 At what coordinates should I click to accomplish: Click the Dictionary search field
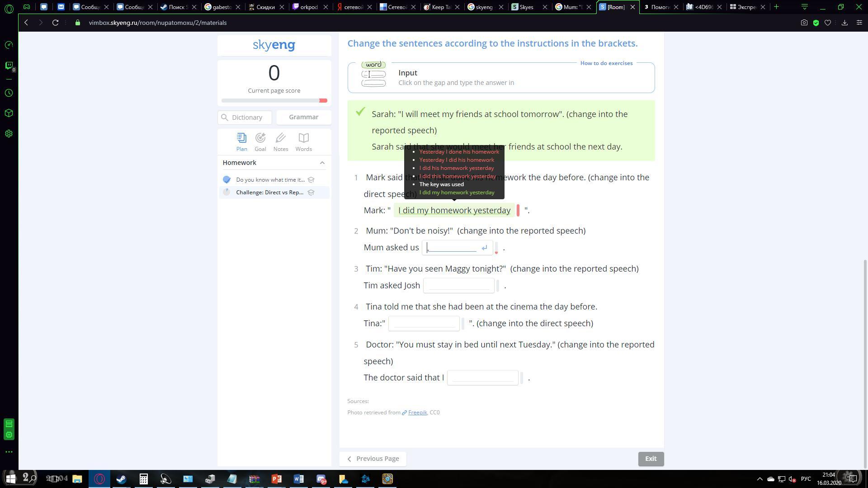247,117
